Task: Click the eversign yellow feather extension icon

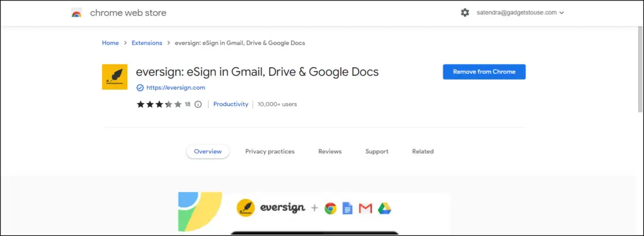Action: point(114,77)
